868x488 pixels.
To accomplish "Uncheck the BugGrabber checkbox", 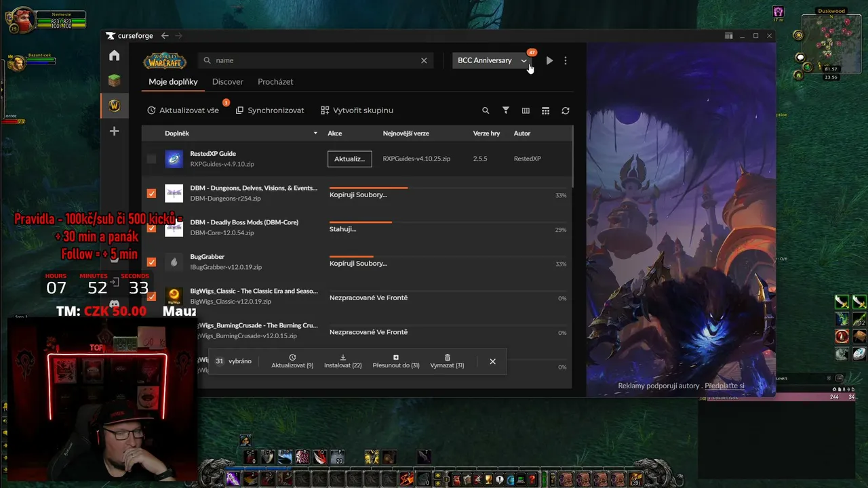I will [x=151, y=262].
